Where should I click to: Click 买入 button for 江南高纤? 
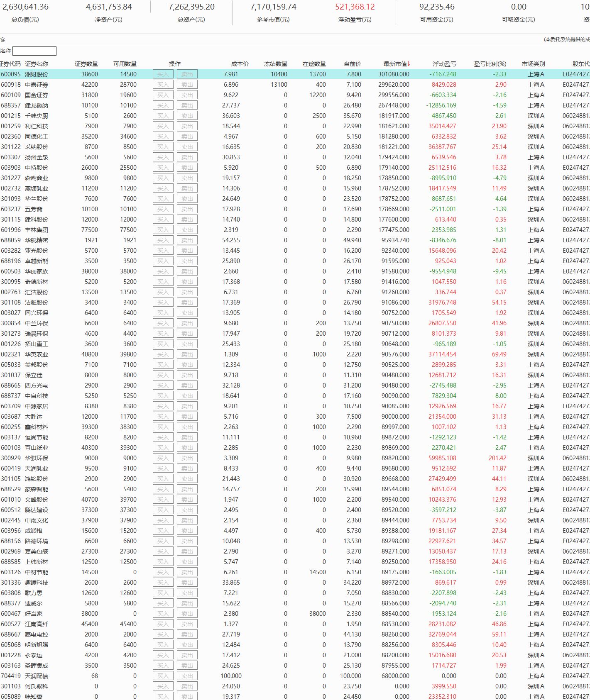click(163, 624)
